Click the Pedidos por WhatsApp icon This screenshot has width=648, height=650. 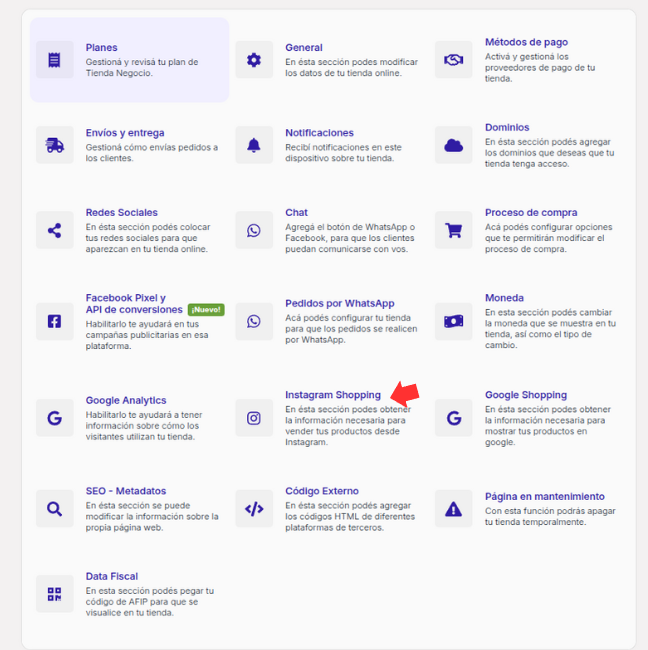[254, 321]
